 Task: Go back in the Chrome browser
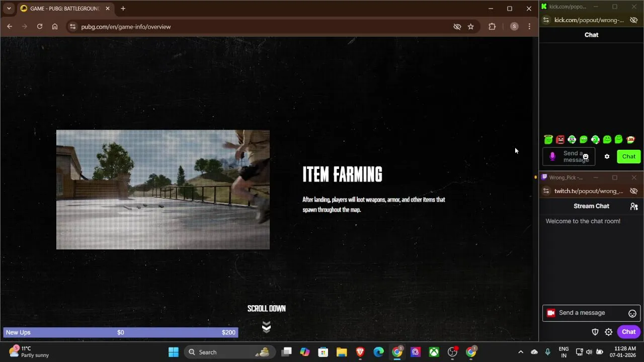(10, 27)
